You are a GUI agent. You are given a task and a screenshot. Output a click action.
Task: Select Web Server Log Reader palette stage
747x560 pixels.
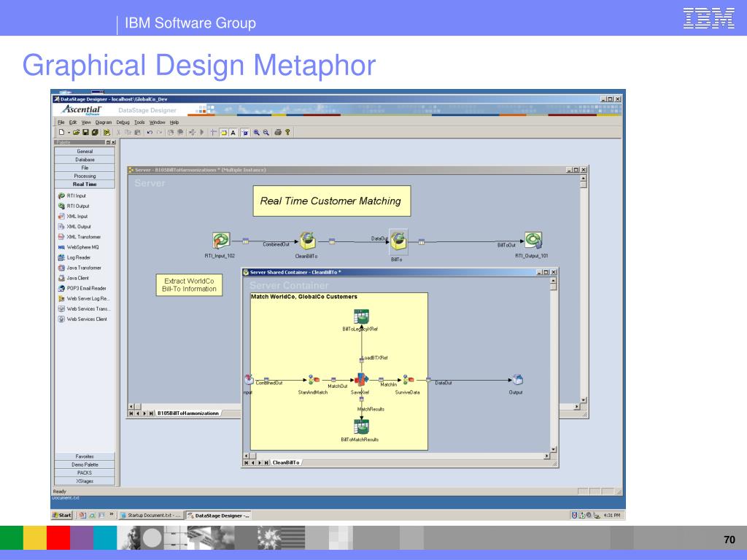(83, 298)
